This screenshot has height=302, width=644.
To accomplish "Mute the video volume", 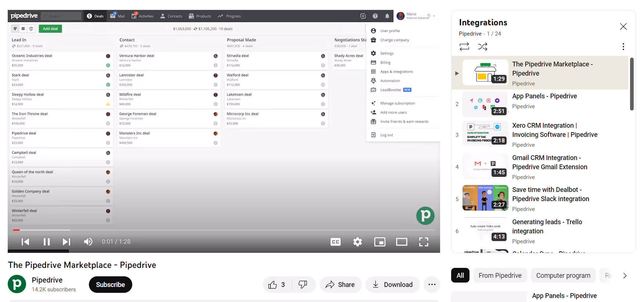I will [x=88, y=242].
